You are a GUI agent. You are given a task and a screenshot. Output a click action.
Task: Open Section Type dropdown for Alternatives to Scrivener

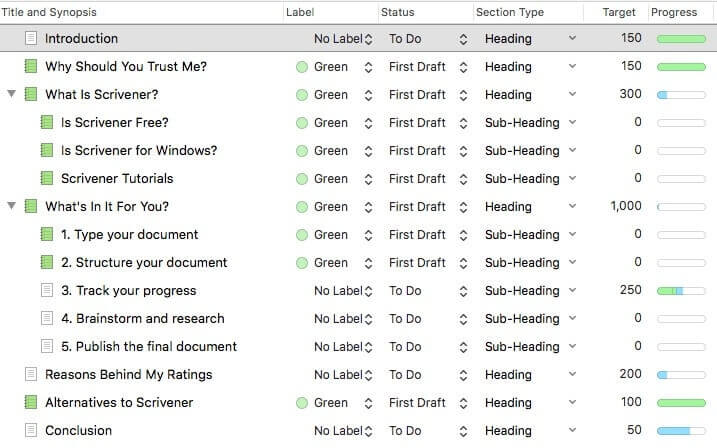point(572,402)
